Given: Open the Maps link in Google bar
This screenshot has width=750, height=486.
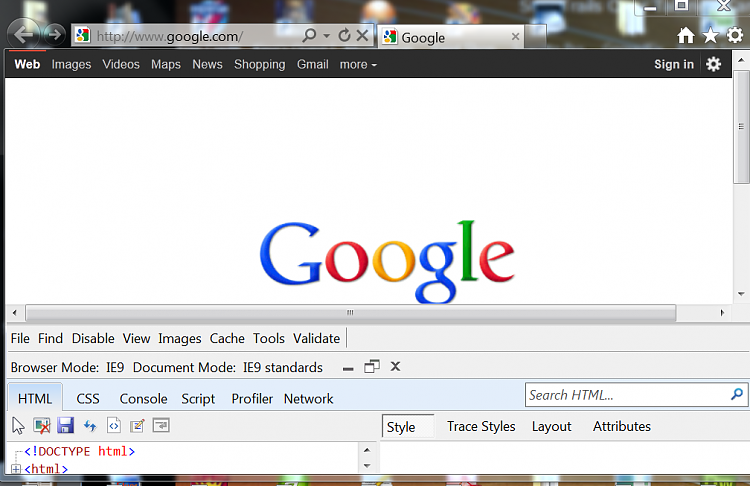Looking at the screenshot, I should 166,65.
